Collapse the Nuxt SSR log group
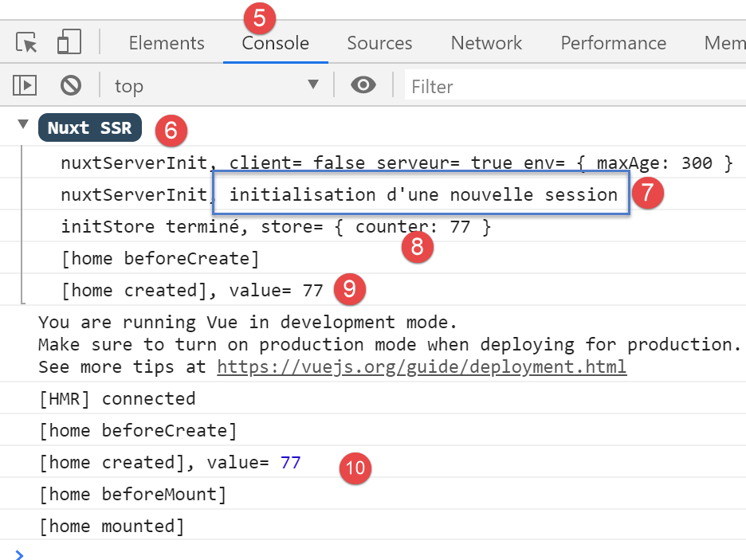Image resolution: width=746 pixels, height=560 pixels. (22, 126)
